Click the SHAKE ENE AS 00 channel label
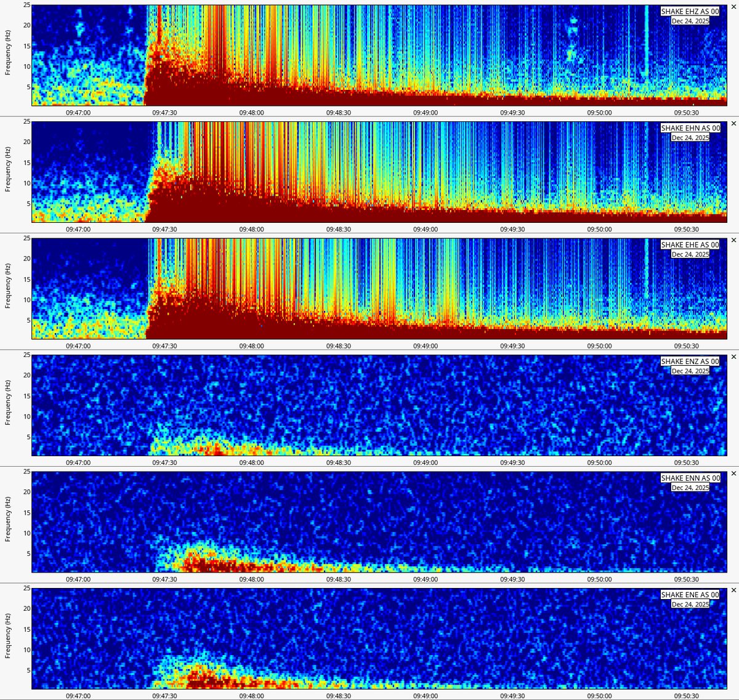 (x=690, y=595)
